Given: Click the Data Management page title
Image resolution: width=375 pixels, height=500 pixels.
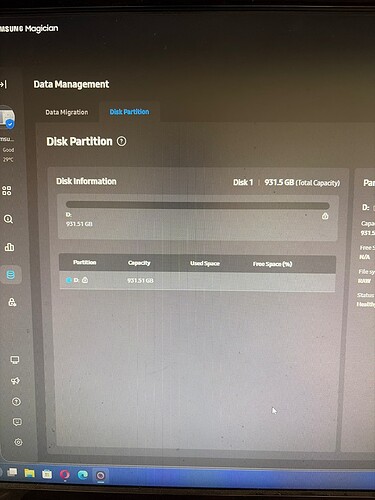Looking at the screenshot, I should tap(71, 84).
